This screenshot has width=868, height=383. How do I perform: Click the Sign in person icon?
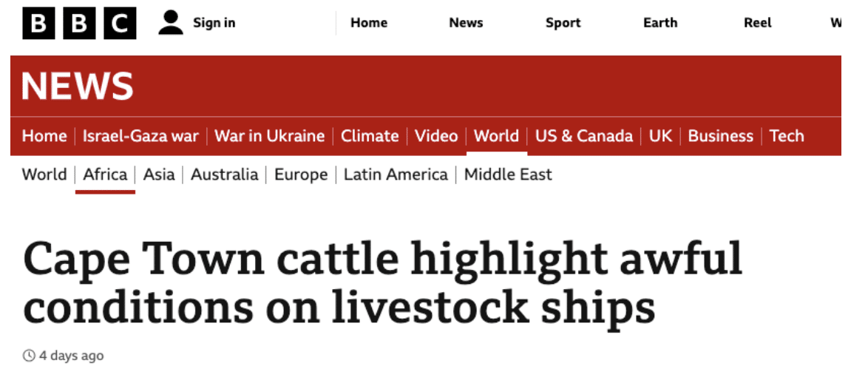pos(171,23)
